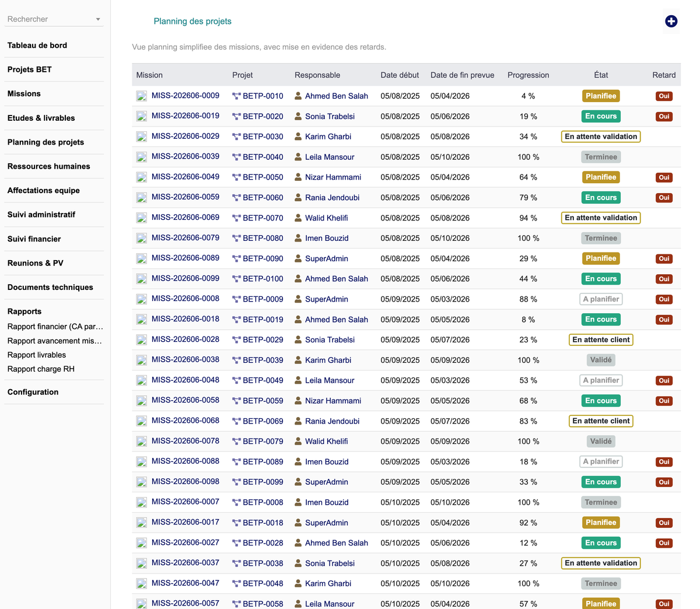Screen dimensions: 700x609
Task: Click image icon of MISS-202606-0039
Action: pyautogui.click(x=142, y=157)
